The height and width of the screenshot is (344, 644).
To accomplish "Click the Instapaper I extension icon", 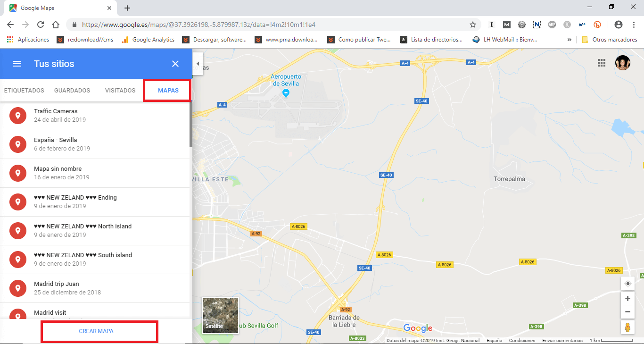I will pos(492,25).
